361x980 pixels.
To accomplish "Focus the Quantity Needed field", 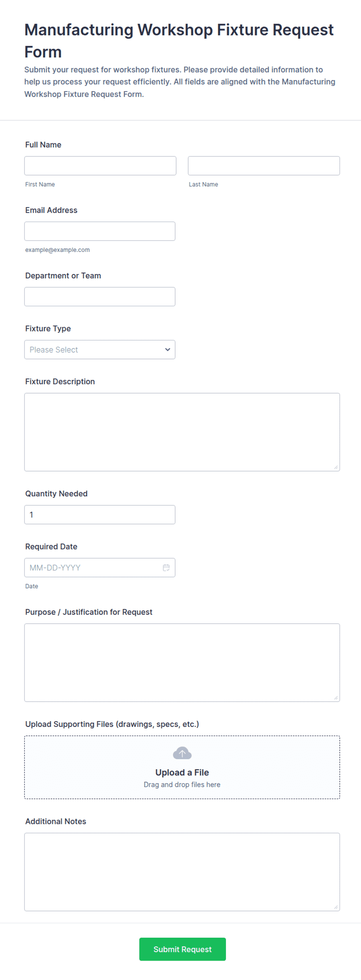I will point(100,515).
